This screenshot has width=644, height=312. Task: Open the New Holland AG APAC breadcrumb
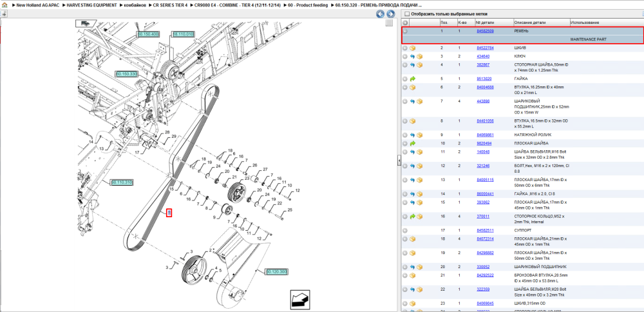click(37, 5)
